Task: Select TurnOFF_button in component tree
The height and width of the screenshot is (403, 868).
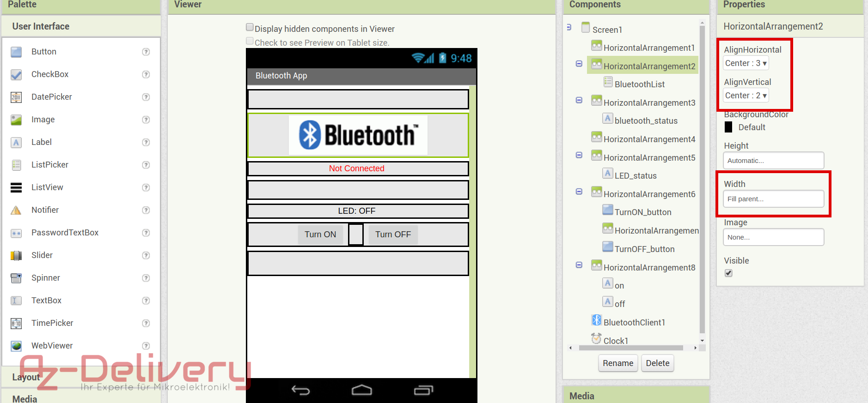Action: point(644,249)
